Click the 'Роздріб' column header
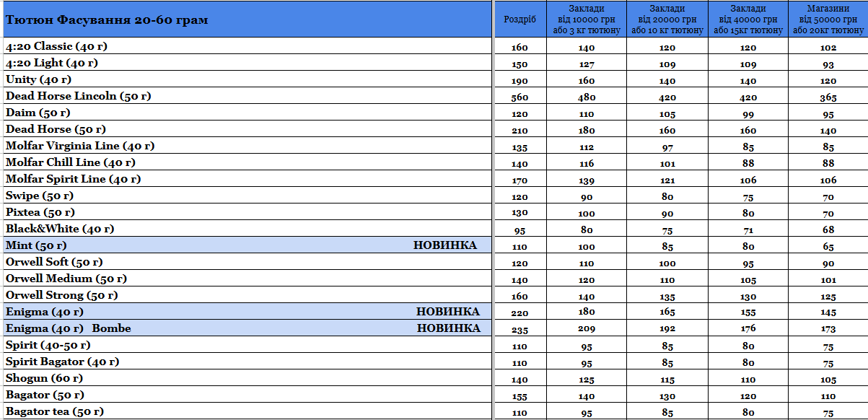This screenshot has height=420, width=868. click(x=520, y=19)
